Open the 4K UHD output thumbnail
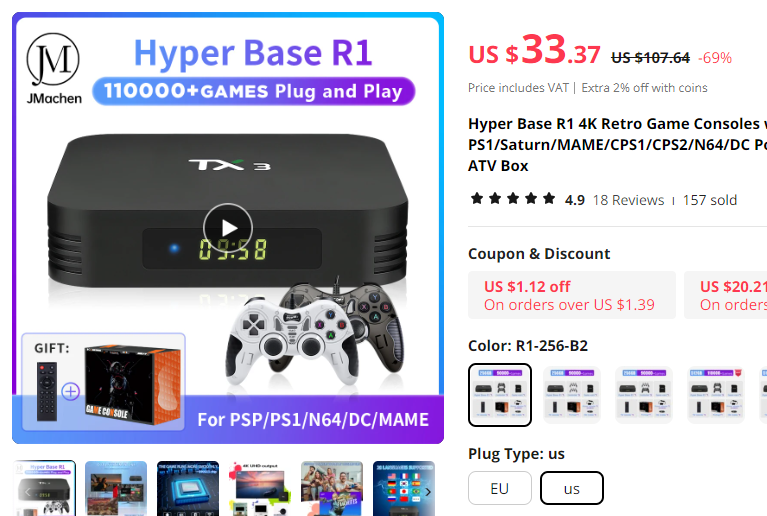The width and height of the screenshot is (767, 516). pyautogui.click(x=260, y=488)
